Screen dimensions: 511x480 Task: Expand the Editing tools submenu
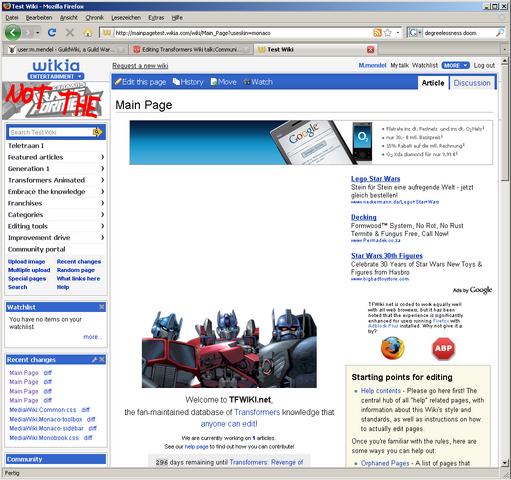pos(102,226)
